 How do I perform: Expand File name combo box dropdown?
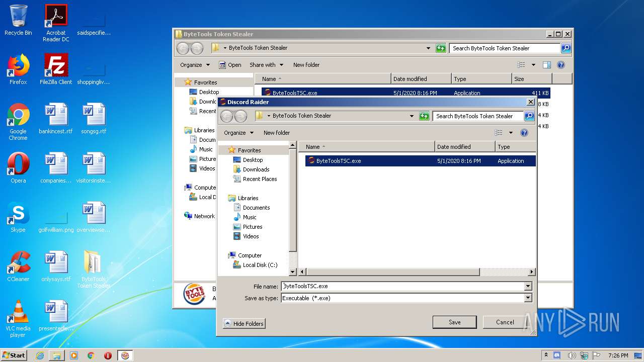(x=528, y=286)
